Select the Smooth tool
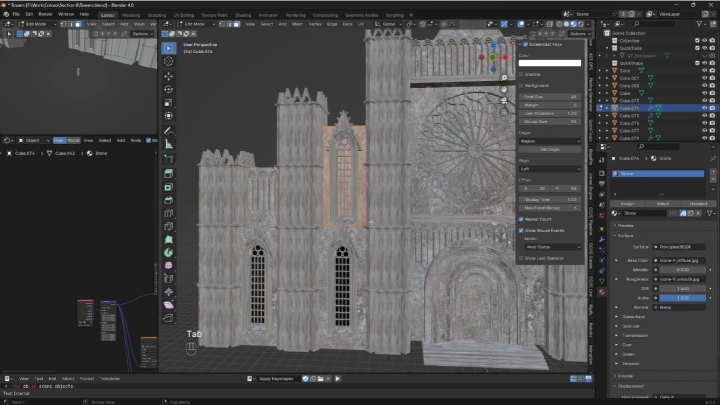This screenshot has width=720, height=405. pos(169,265)
